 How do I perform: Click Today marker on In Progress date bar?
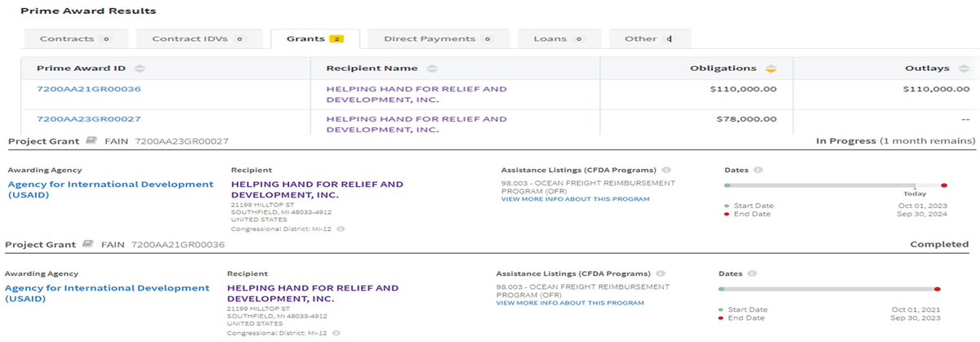click(x=915, y=190)
